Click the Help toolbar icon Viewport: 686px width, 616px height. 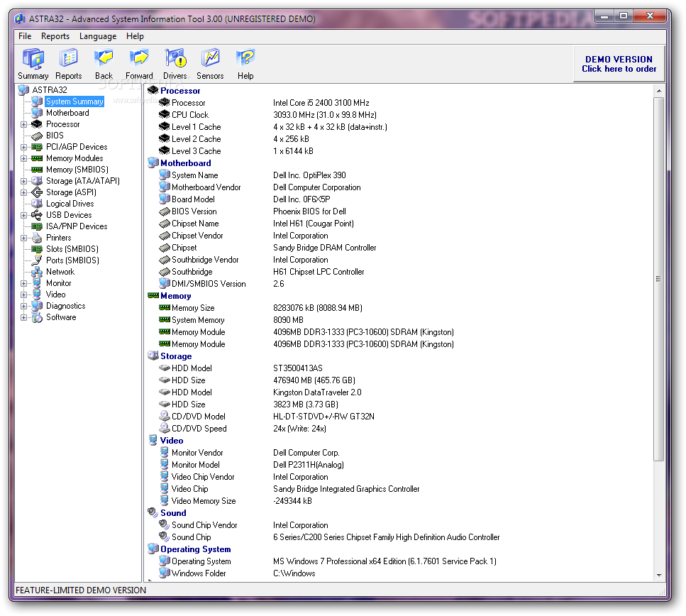[x=245, y=64]
